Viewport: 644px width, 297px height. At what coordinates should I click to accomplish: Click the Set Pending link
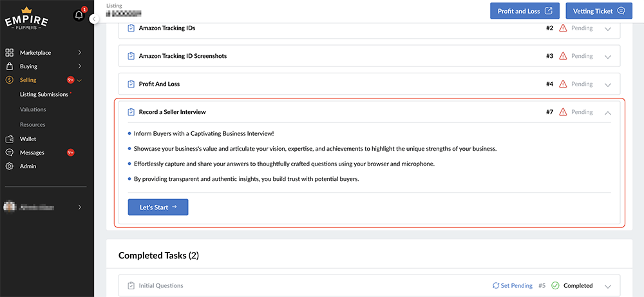click(x=513, y=285)
